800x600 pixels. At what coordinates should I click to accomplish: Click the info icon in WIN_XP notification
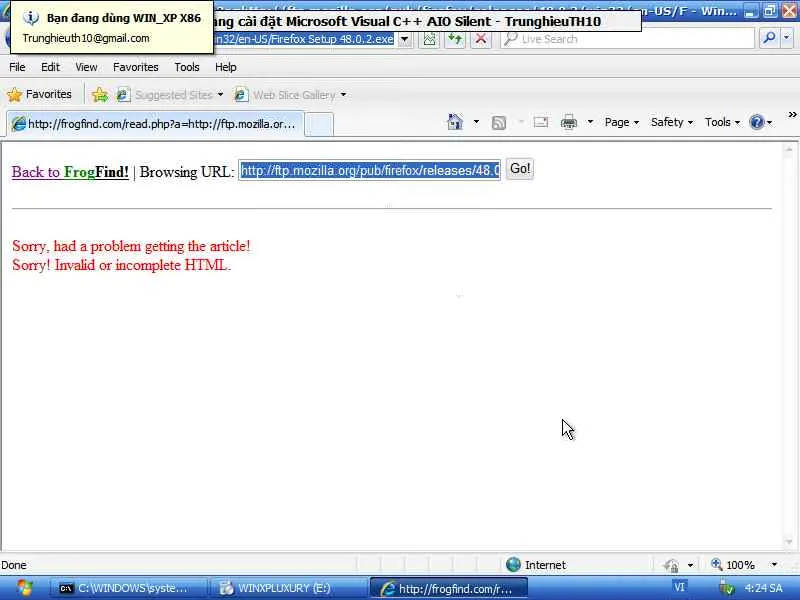[31, 18]
